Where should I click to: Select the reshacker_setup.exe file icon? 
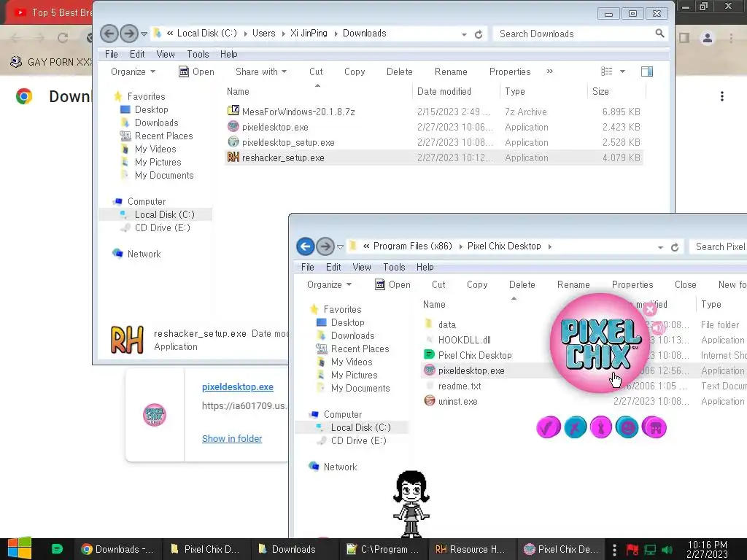(x=233, y=157)
